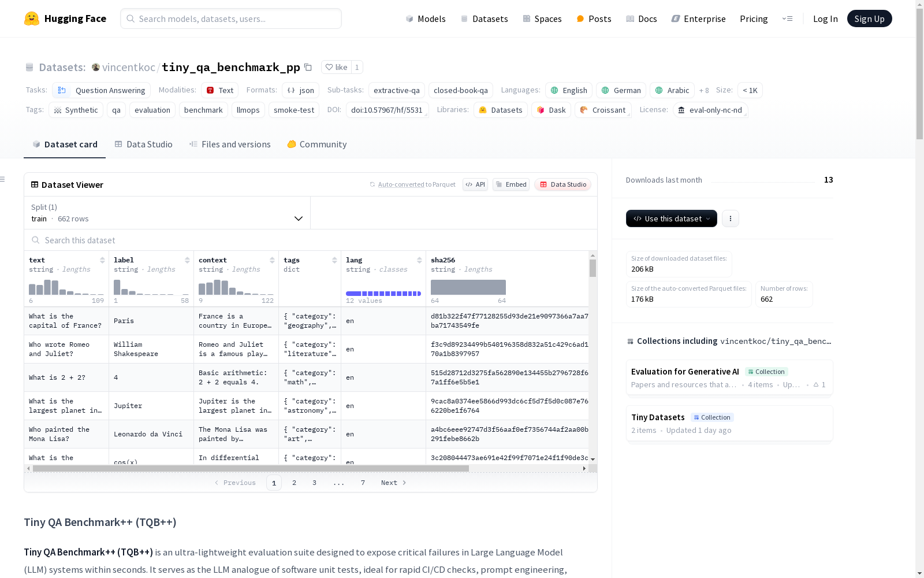Go to Models in the top navigation
Image resolution: width=924 pixels, height=578 pixels.
coord(426,18)
